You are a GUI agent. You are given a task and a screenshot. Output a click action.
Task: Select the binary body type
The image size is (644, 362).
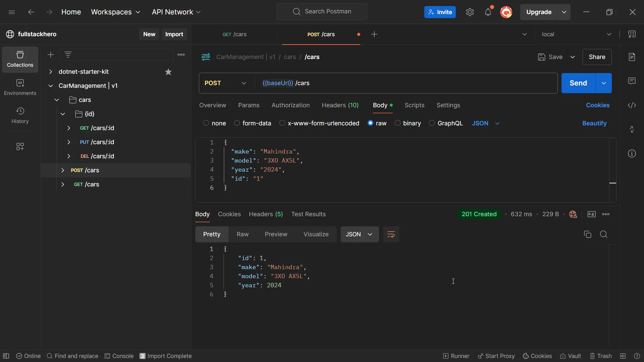(x=398, y=123)
